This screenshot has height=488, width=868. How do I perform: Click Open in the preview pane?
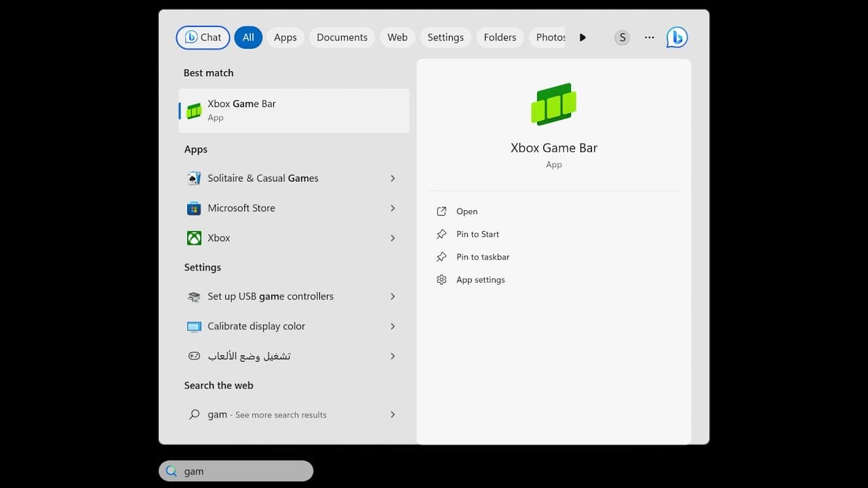click(467, 211)
